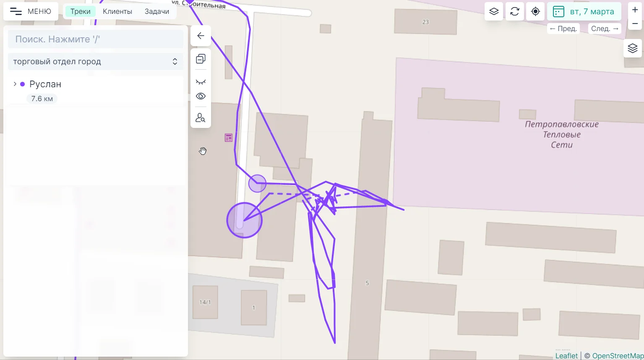Zoom out the map with minus
The height and width of the screenshot is (360, 644).
635,23
